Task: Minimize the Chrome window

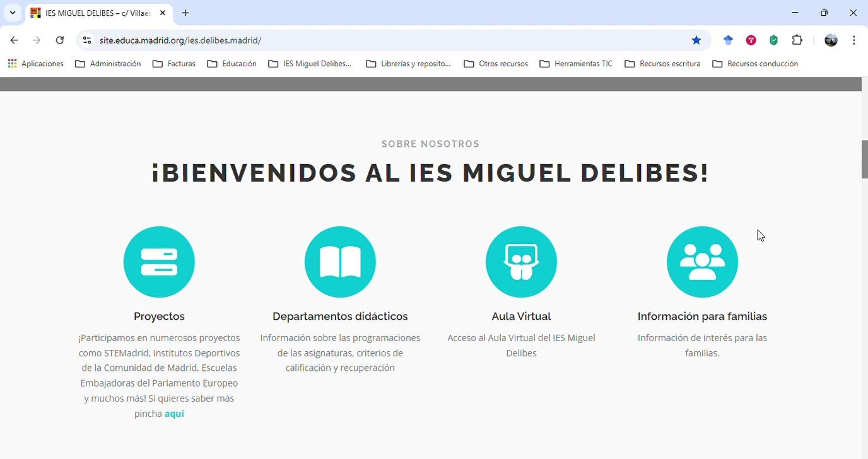Action: 795,13
